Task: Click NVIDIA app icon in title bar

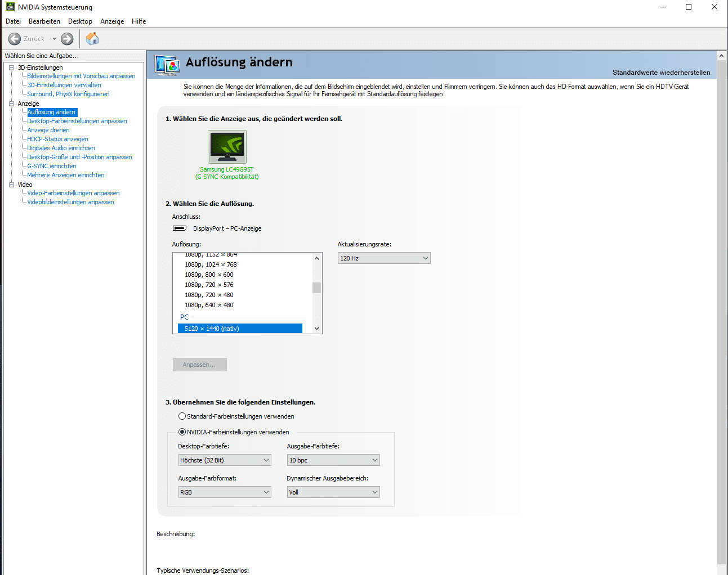Action: pyautogui.click(x=10, y=7)
